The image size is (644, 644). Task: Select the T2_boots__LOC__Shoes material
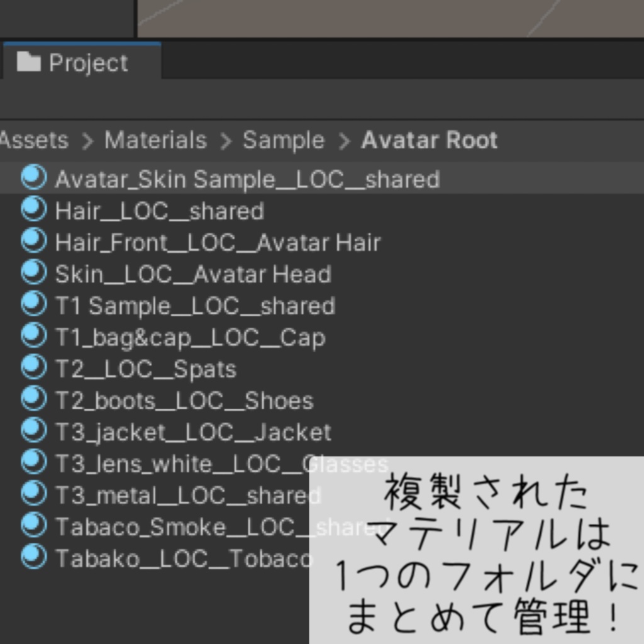(184, 400)
